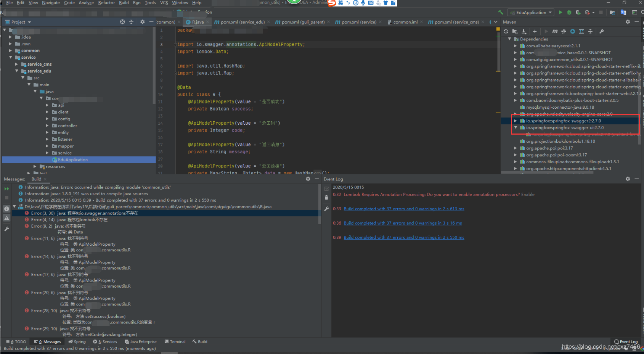Start debugging with the green bug icon

(569, 12)
